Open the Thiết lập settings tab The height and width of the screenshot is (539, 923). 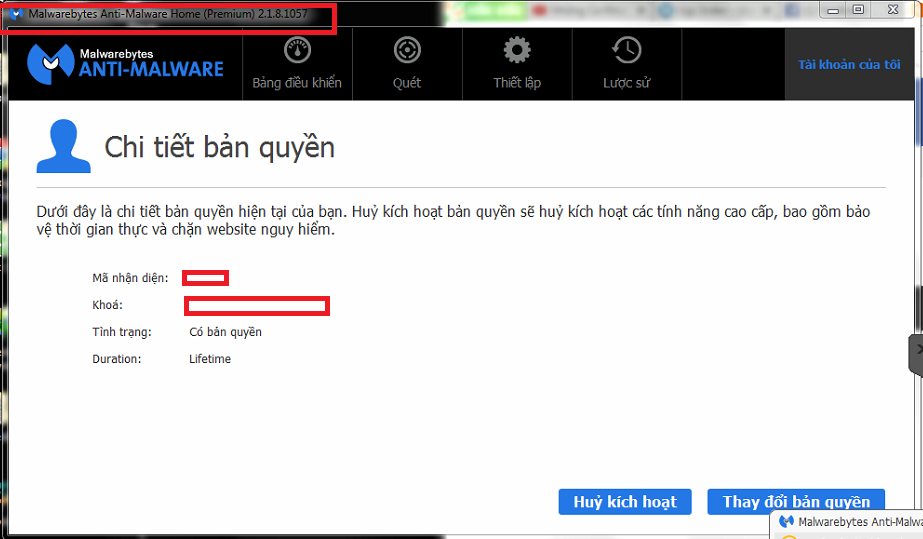coord(517,64)
